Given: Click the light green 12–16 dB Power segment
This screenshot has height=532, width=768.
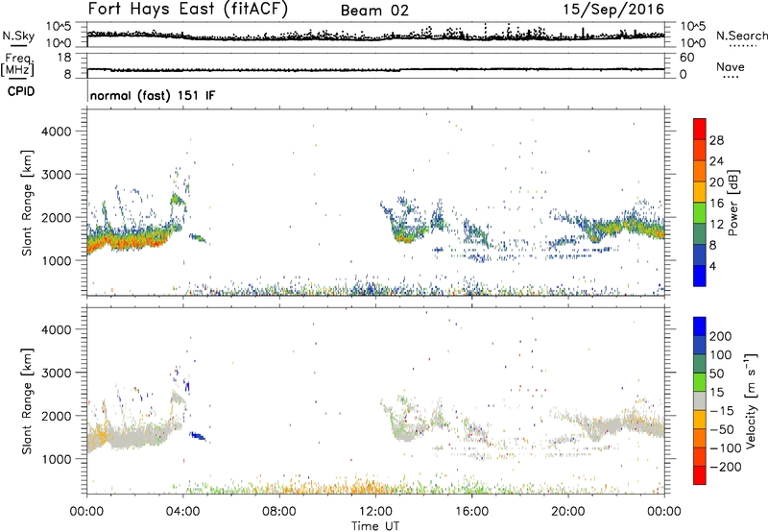Looking at the screenshot, I should (700, 213).
